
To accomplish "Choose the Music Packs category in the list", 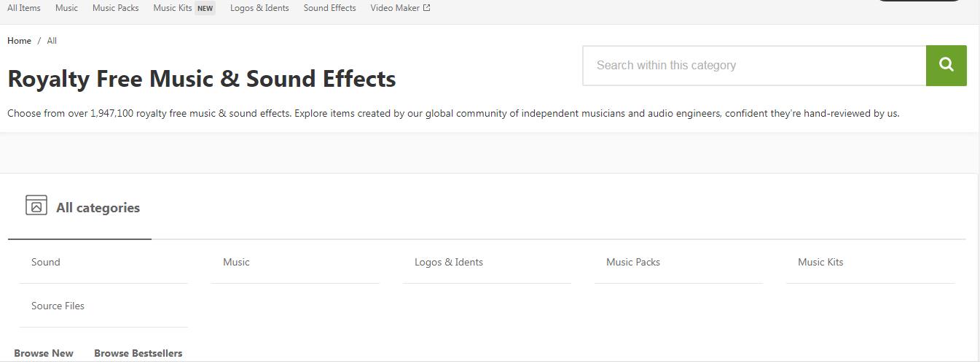I will pyautogui.click(x=678, y=262).
